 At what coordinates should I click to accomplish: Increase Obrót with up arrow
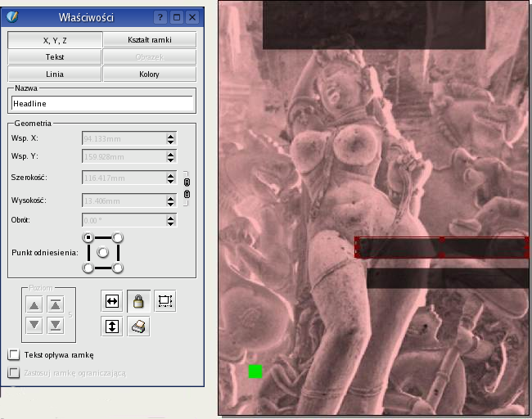tap(171, 218)
